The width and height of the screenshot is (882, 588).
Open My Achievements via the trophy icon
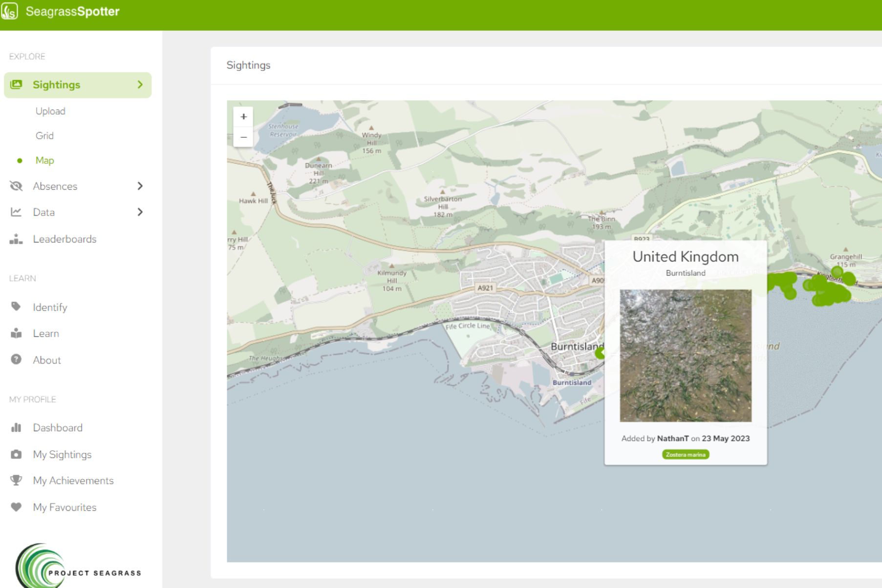[16, 480]
